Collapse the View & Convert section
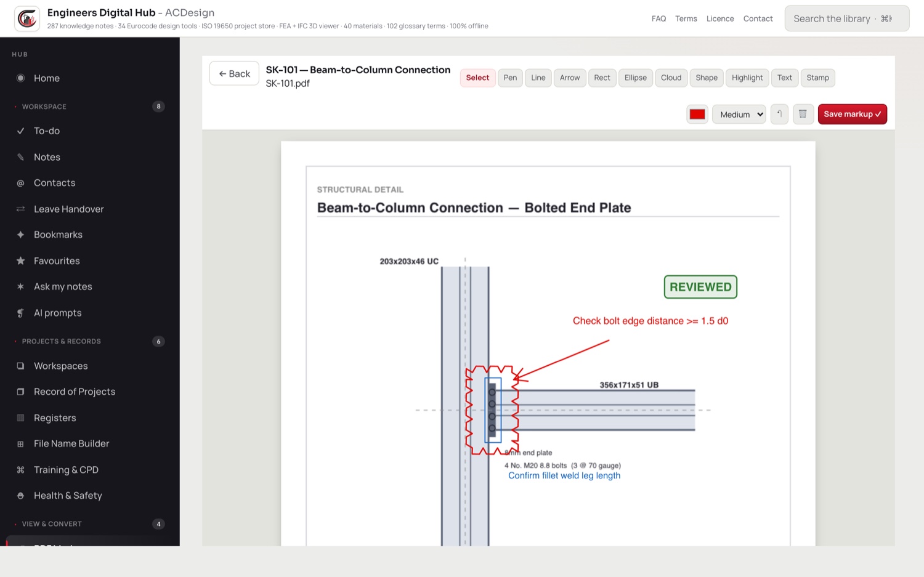The height and width of the screenshot is (577, 924). pos(90,524)
